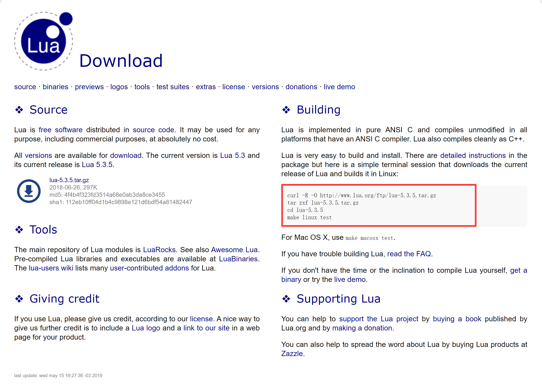Click the donations navigation link
Viewport: 542px width, 392px height.
[301, 87]
